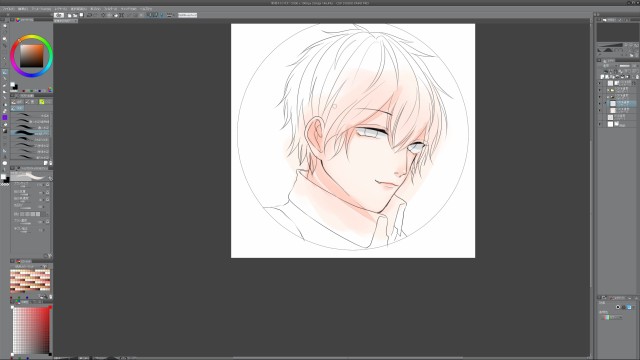Viewport: 640px width, 360px height.
Task: Pick a hue on the color wheel ring
Action: tap(31, 37)
